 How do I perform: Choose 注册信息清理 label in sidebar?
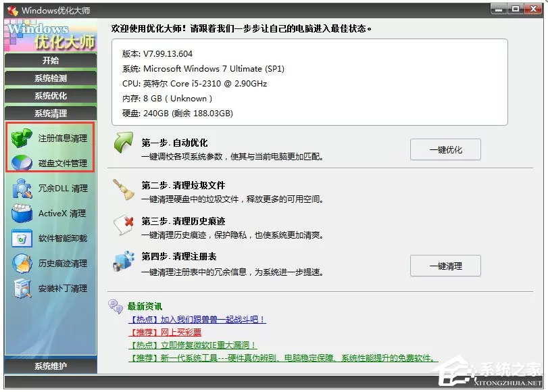pos(63,139)
